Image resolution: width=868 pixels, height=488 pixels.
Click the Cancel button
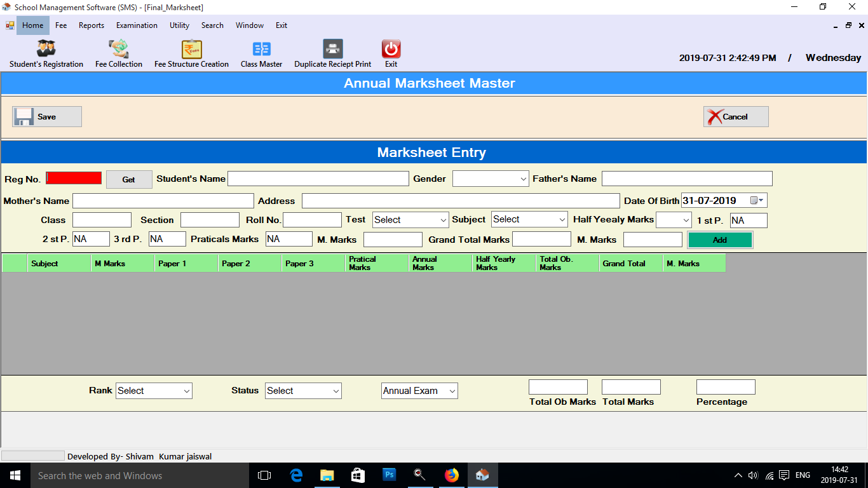coord(736,117)
